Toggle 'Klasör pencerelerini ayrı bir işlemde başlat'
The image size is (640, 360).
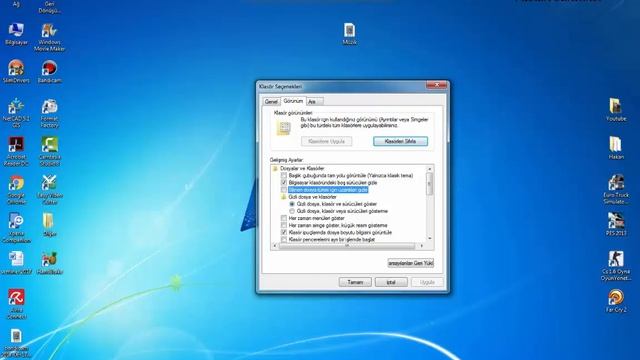point(284,240)
